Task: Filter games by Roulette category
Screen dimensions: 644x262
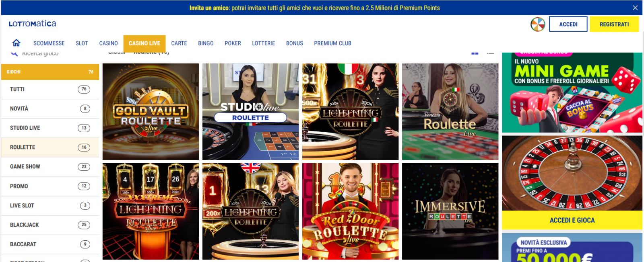Action: coord(50,147)
